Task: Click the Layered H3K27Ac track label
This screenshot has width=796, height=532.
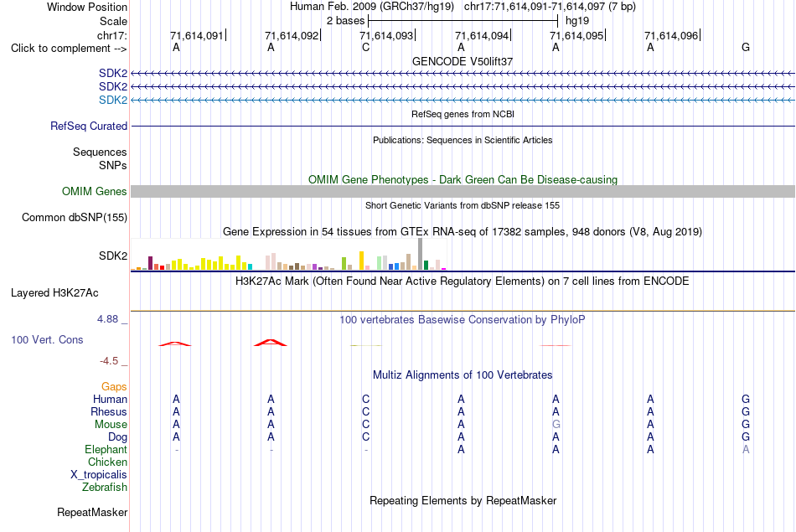Action: point(54,293)
